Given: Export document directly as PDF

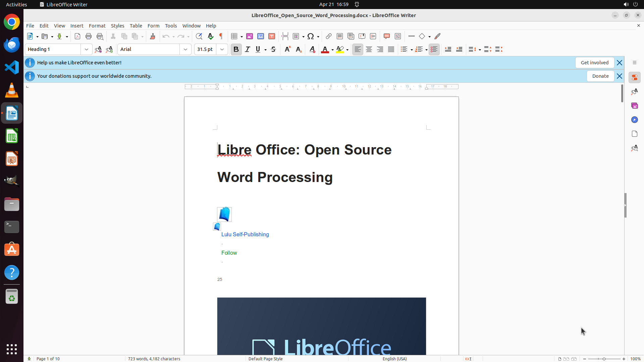Looking at the screenshot, I should tap(77, 36).
